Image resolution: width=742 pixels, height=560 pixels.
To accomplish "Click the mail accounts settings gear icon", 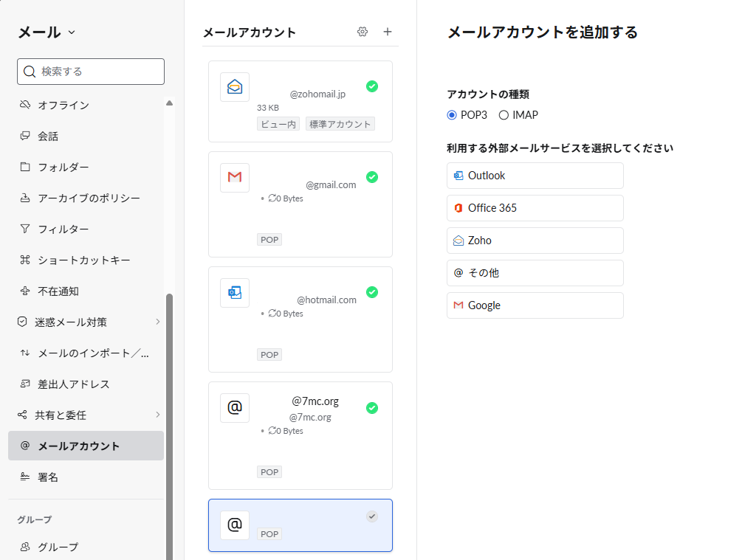I will 363,32.
